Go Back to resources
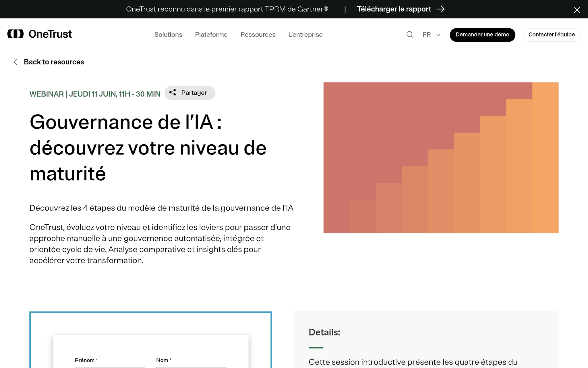 click(x=54, y=62)
